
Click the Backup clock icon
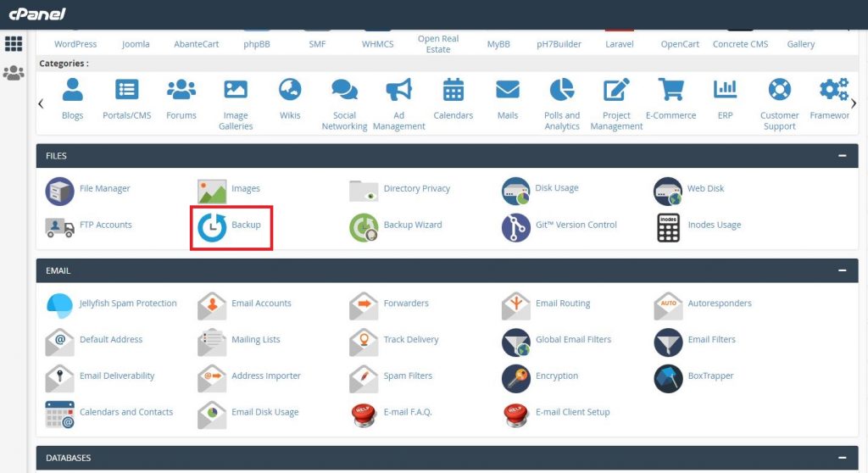(x=212, y=228)
